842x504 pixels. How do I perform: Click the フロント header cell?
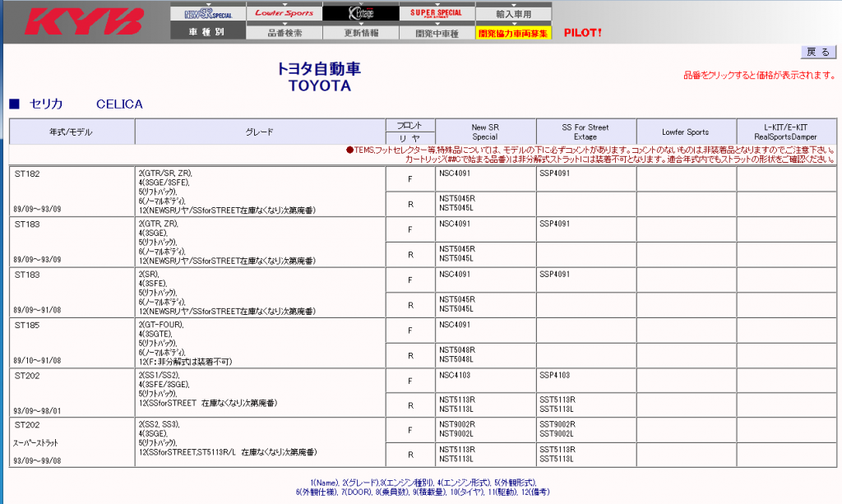[409, 126]
